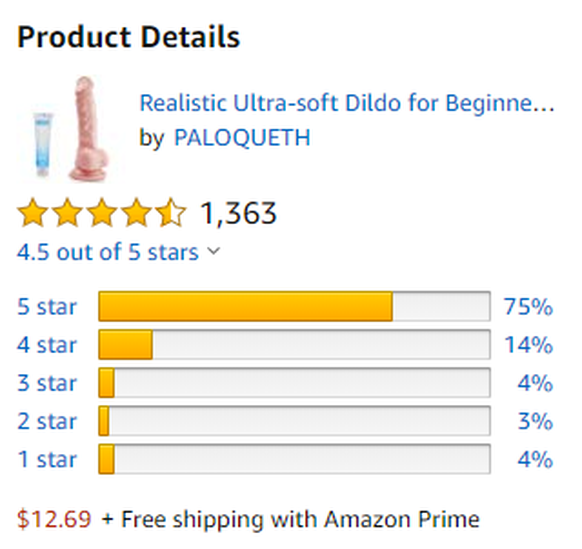This screenshot has height=549, width=582.
Task: Filter reviews by 2 star label
Action: tap(47, 422)
